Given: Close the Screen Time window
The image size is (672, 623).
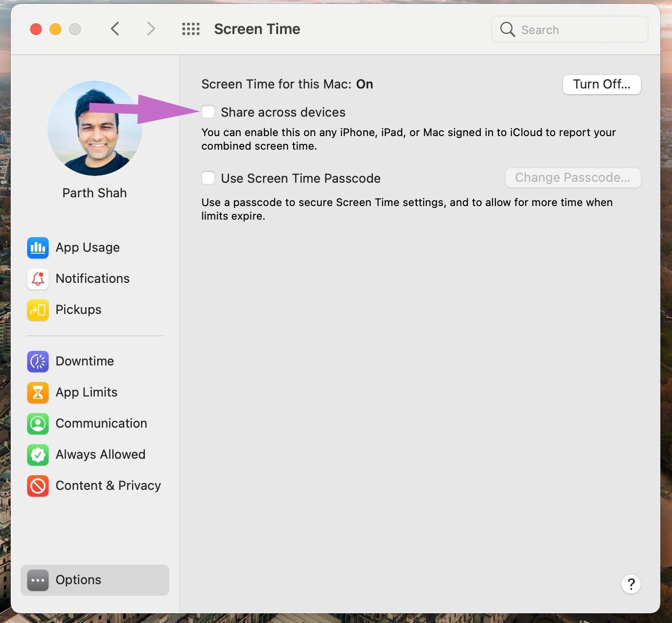Looking at the screenshot, I should [36, 29].
